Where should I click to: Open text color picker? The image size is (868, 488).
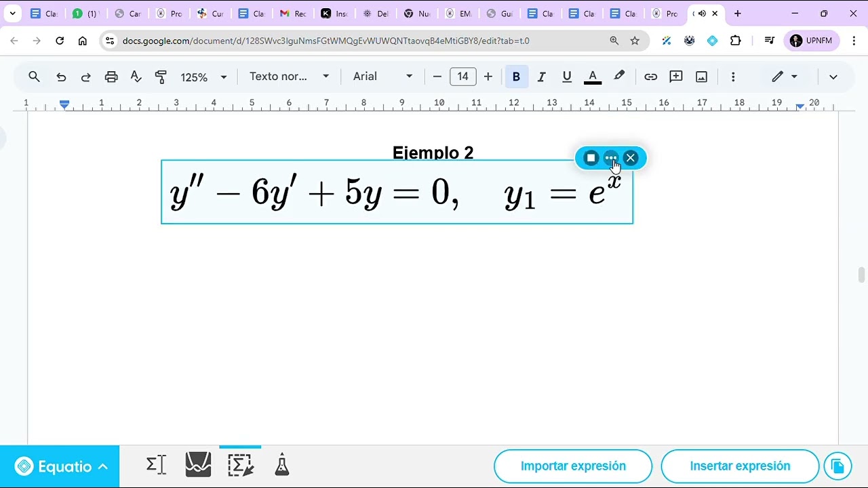click(x=593, y=77)
